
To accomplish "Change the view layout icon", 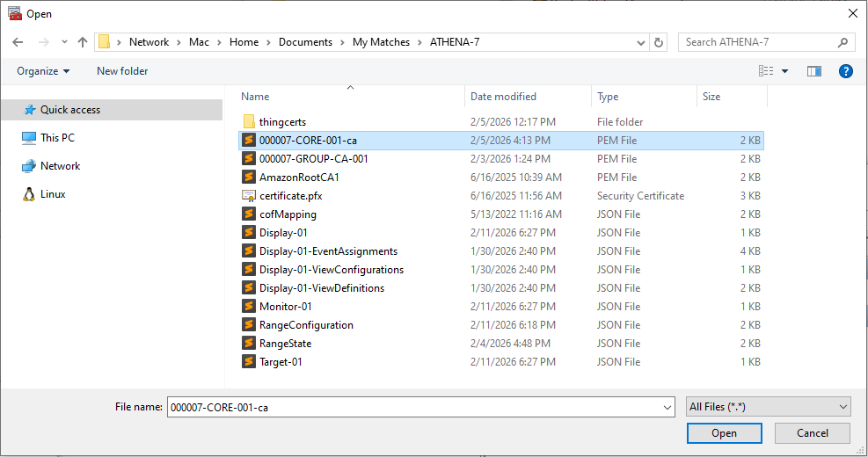I will point(766,71).
